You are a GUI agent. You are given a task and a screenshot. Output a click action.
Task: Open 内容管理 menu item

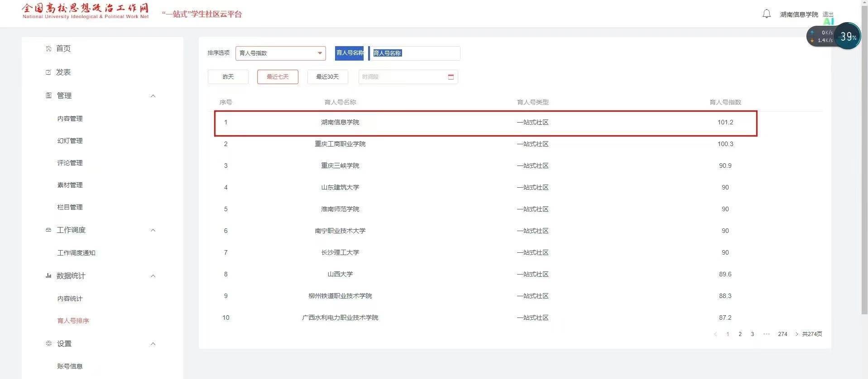click(x=70, y=118)
